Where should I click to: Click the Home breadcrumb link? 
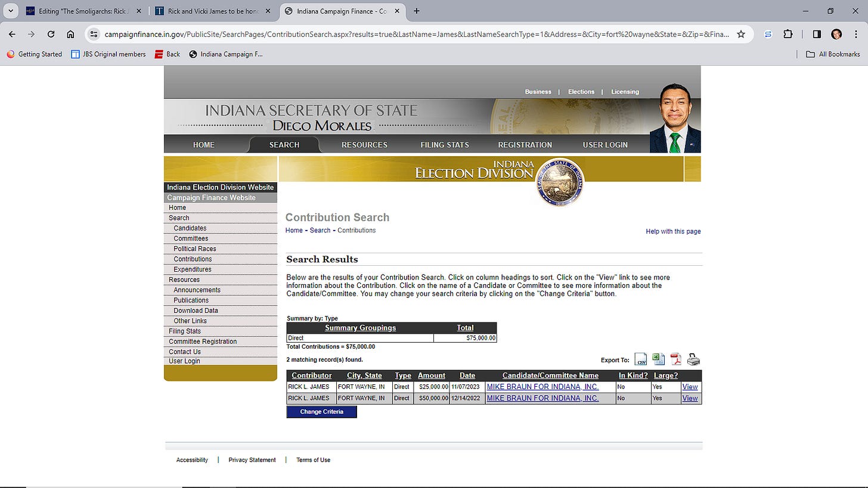tap(294, 230)
